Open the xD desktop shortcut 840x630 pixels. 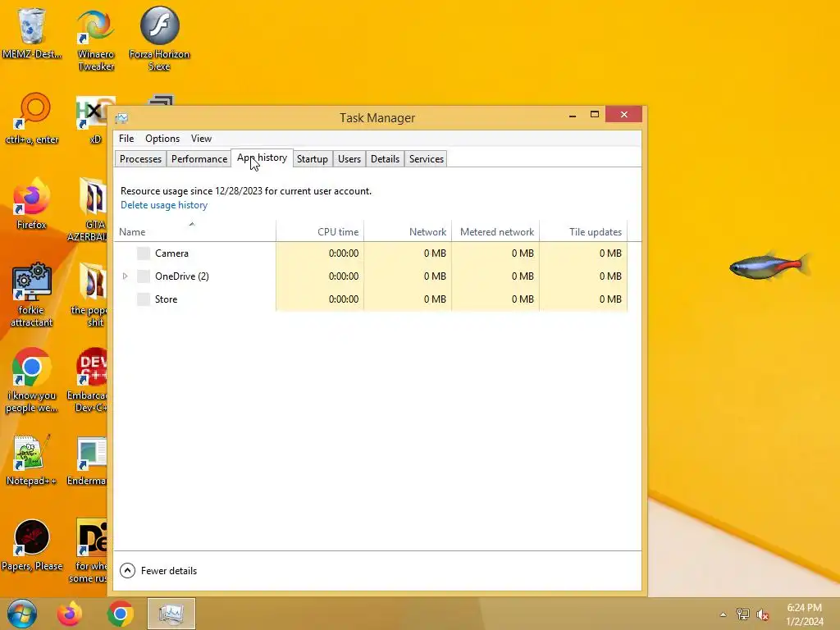click(x=94, y=121)
